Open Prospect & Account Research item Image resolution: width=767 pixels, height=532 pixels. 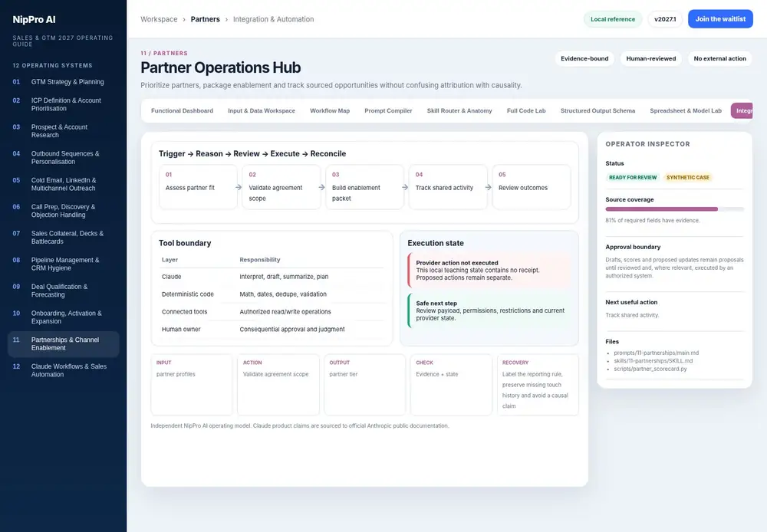[64, 130]
